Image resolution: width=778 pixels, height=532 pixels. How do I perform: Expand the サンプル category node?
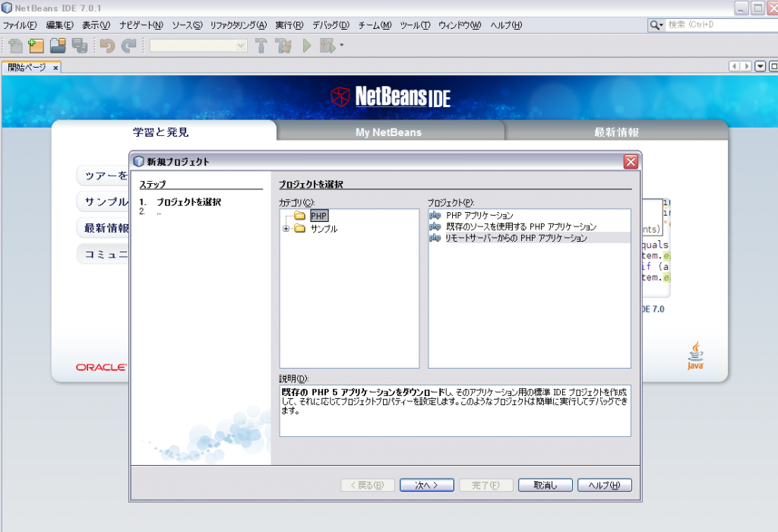coord(286,229)
